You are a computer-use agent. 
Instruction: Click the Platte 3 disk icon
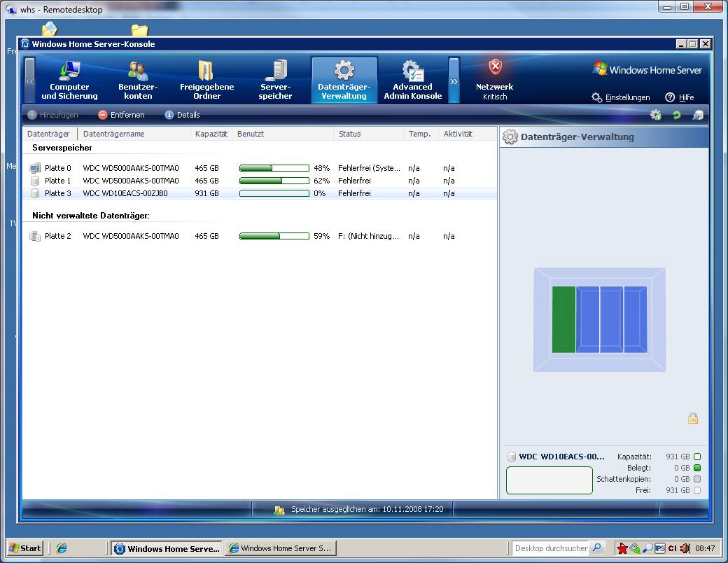point(35,193)
